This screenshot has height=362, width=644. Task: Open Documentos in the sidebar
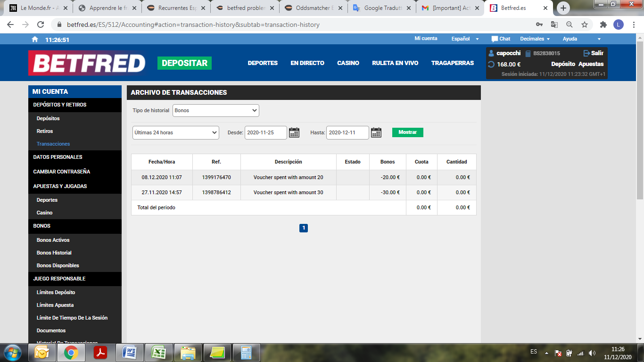[51, 330]
